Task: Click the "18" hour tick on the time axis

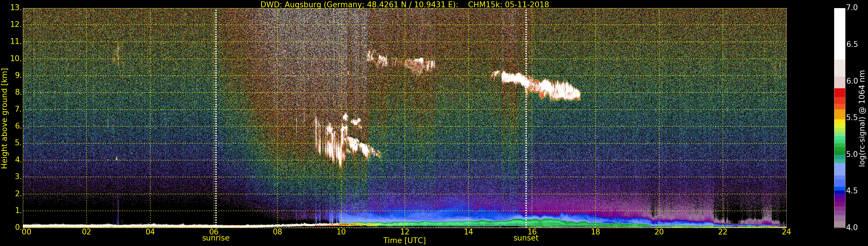Action: (x=595, y=232)
